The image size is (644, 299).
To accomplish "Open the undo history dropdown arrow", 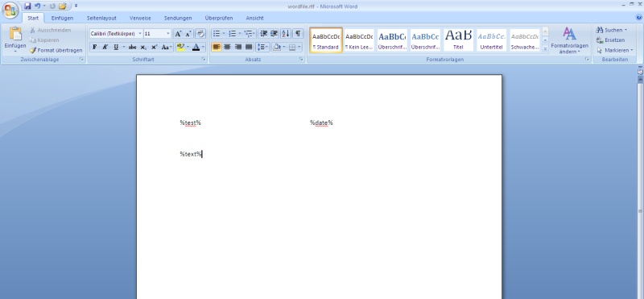I will [x=44, y=6].
